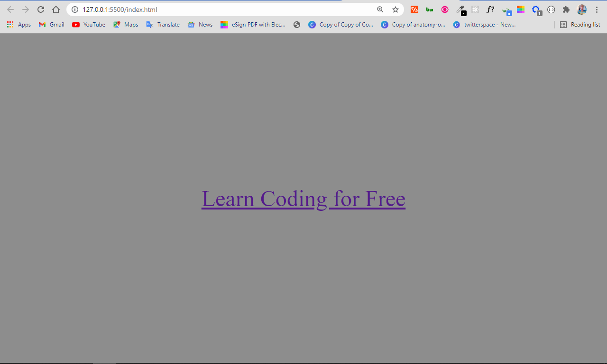Viewport: 607px width, 364px height.
Task: Open the zoom magnifier in address bar
Action: pos(380,9)
